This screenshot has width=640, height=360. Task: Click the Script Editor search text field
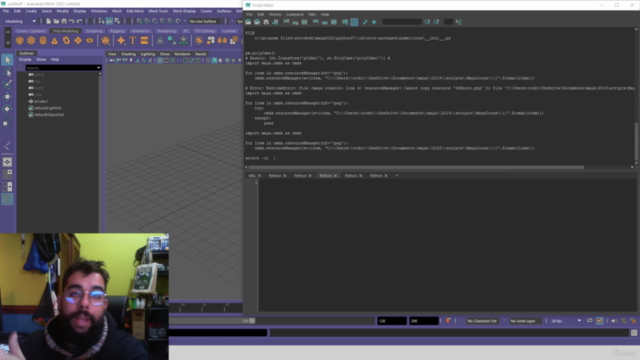[402, 22]
